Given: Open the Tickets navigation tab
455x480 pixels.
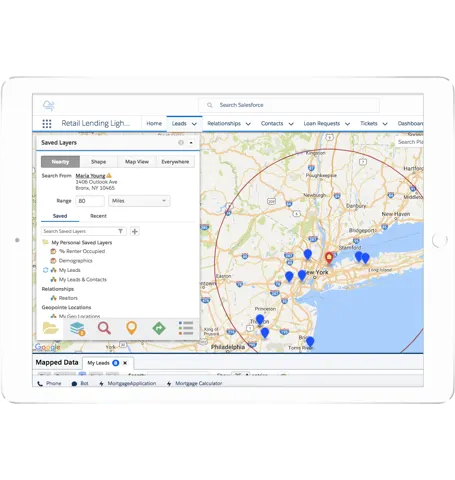Looking at the screenshot, I should (x=369, y=124).
